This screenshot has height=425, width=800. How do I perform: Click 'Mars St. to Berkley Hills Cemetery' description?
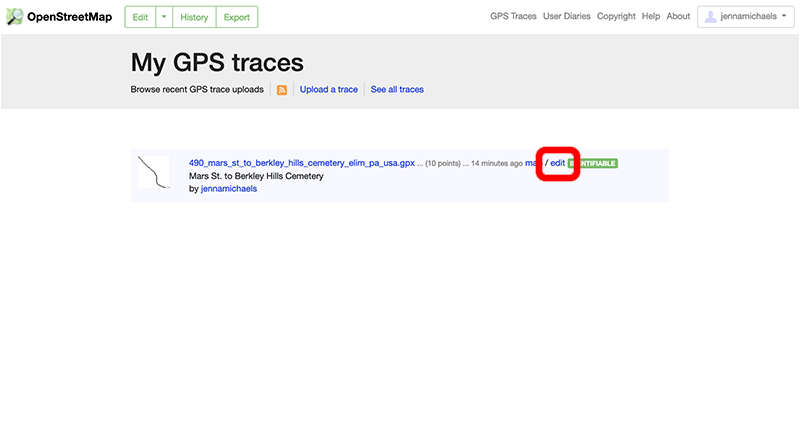[256, 176]
